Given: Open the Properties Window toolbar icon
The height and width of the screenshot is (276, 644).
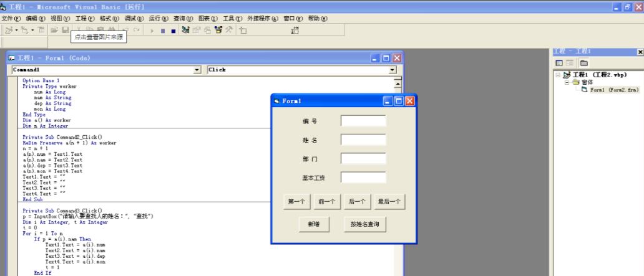Looking at the screenshot, I should pyautogui.click(x=197, y=30).
